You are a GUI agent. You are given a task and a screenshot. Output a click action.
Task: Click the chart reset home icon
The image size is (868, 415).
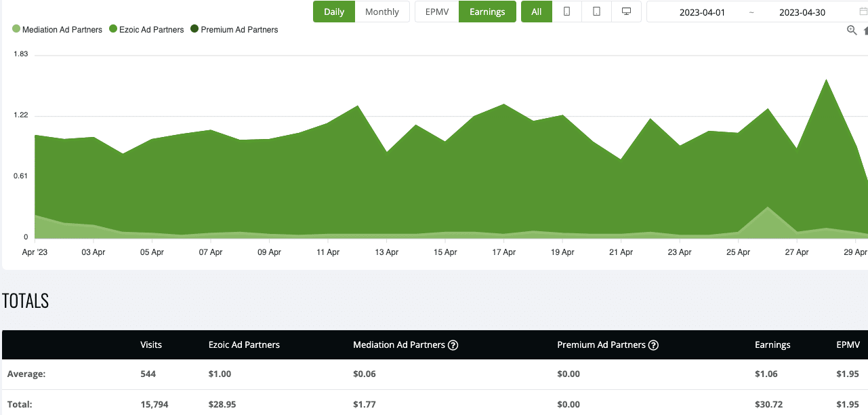[865, 31]
